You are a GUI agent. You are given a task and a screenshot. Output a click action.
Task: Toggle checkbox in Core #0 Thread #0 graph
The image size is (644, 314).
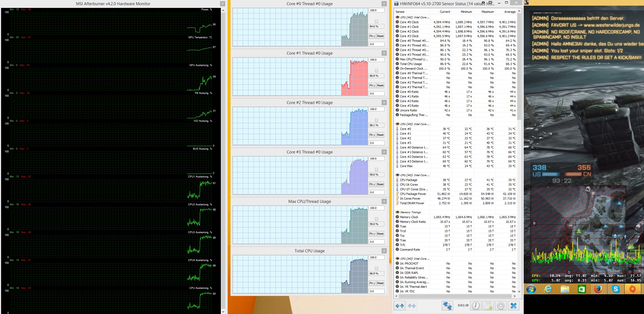pos(376,21)
